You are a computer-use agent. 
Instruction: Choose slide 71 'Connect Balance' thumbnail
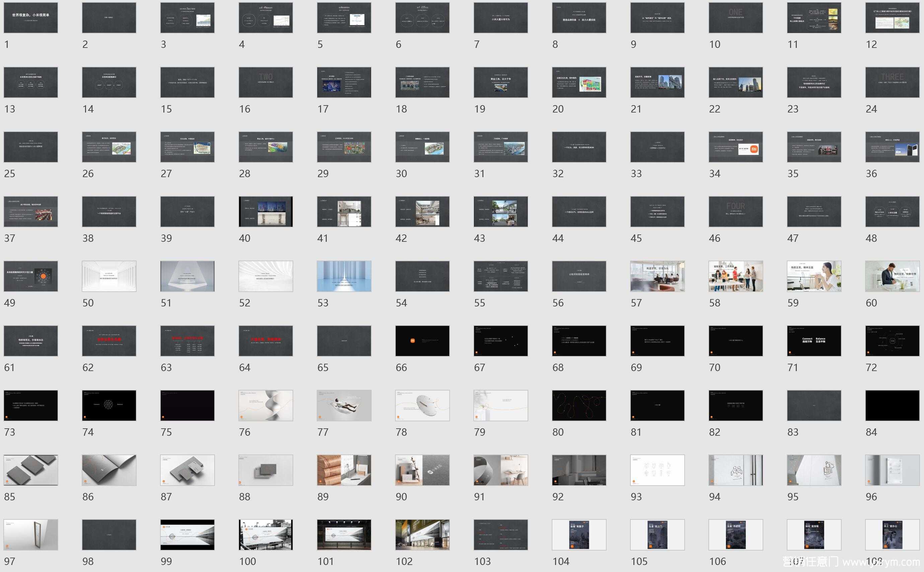tap(814, 341)
